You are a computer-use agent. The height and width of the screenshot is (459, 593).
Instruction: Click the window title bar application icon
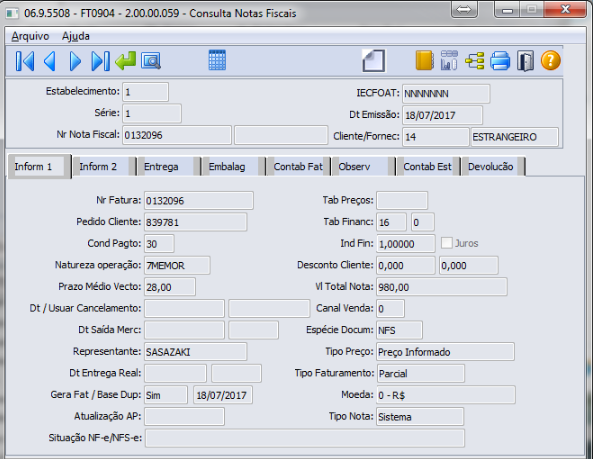coord(12,14)
